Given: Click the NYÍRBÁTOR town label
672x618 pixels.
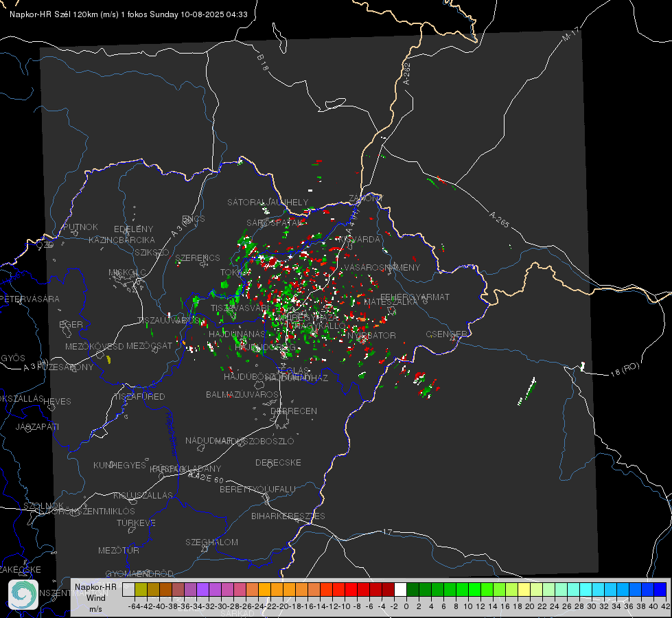Looking at the screenshot, I should (x=371, y=335).
